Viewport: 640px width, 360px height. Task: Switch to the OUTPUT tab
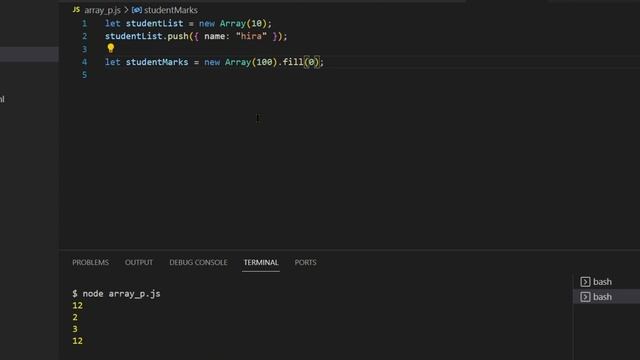(139, 262)
